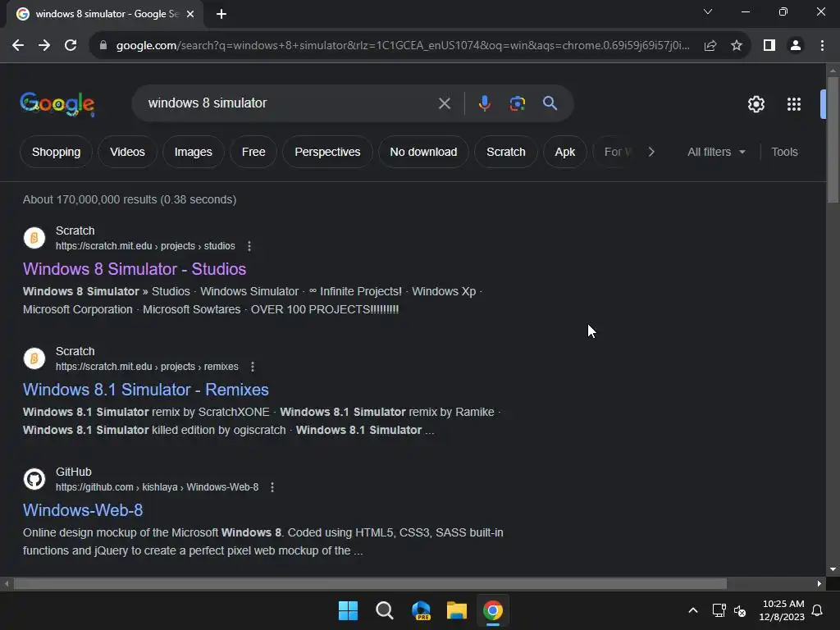Apply the Scratch filter chip

tap(505, 152)
